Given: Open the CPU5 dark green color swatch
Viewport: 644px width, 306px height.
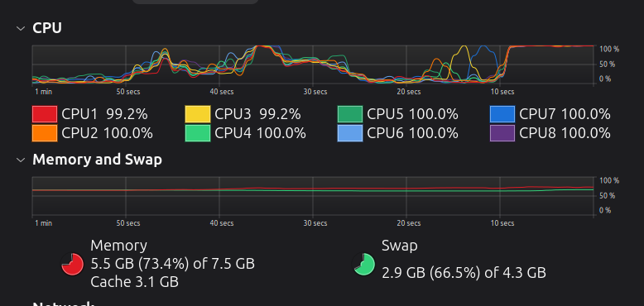Looking at the screenshot, I should (x=350, y=114).
